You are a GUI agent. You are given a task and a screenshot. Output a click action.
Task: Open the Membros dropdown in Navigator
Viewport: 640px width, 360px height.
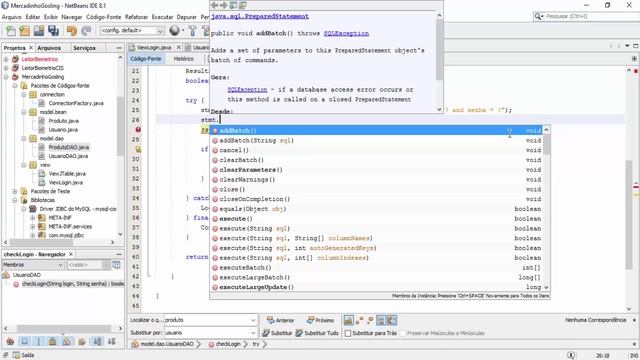point(60,265)
